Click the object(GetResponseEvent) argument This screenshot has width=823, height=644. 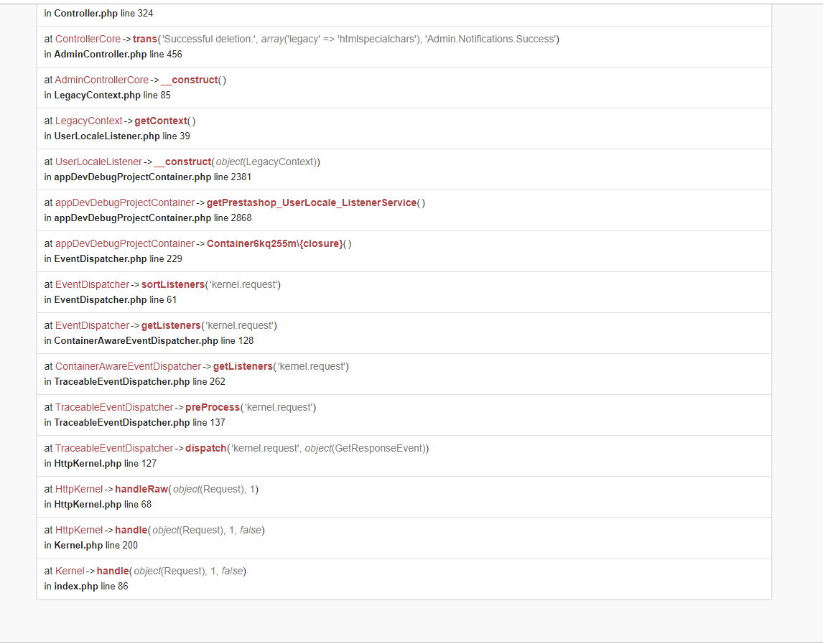point(366,448)
